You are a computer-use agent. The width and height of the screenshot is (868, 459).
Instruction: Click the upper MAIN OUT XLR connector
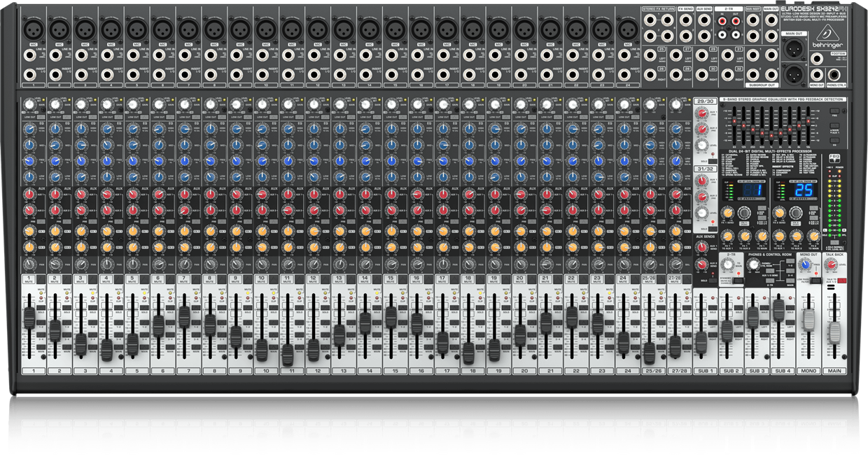[x=793, y=48]
